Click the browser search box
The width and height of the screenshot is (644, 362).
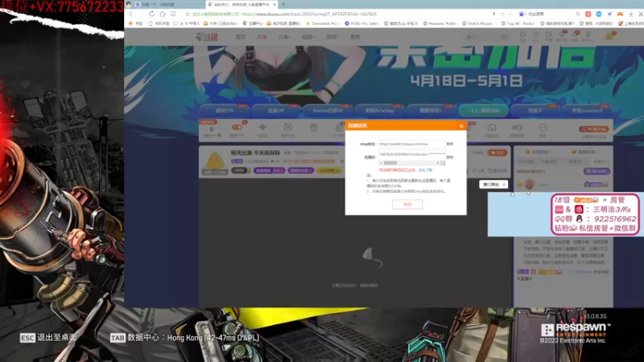click(x=551, y=14)
